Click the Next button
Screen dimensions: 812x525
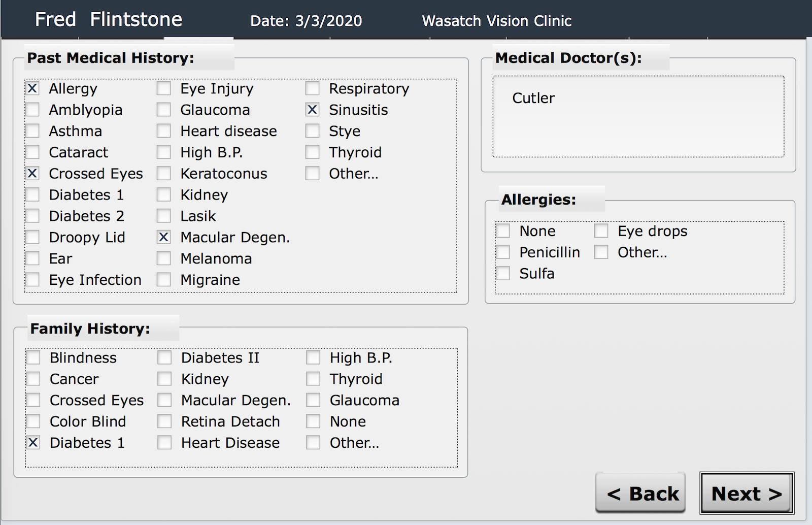click(x=747, y=494)
